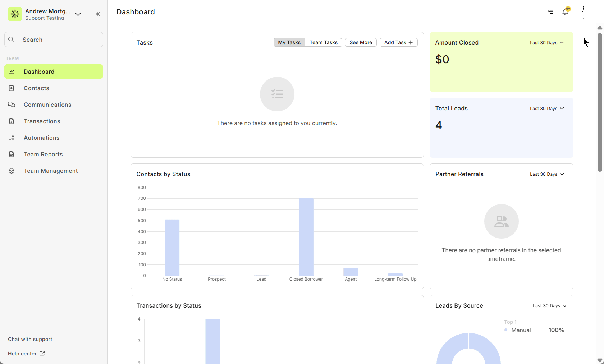This screenshot has height=364, width=604.
Task: Open Team Reports
Action: (54, 154)
